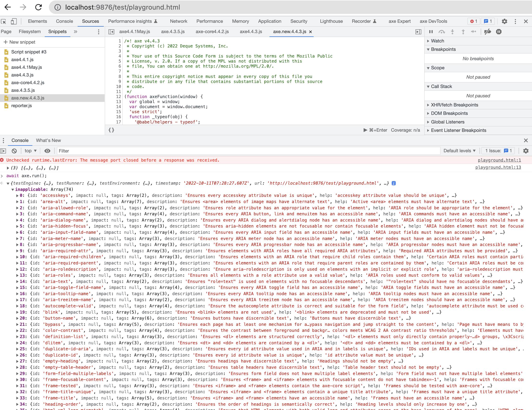Toggle deactivate breakpoints button

click(x=487, y=32)
